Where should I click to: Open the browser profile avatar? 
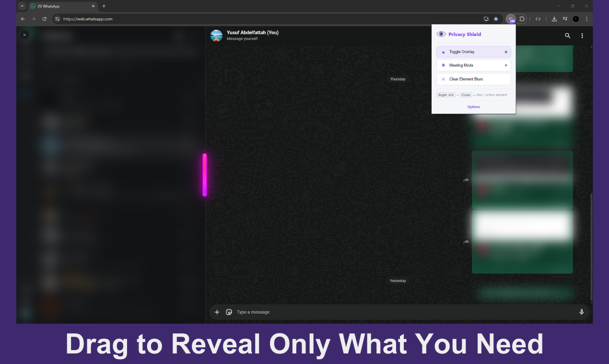[x=576, y=19]
